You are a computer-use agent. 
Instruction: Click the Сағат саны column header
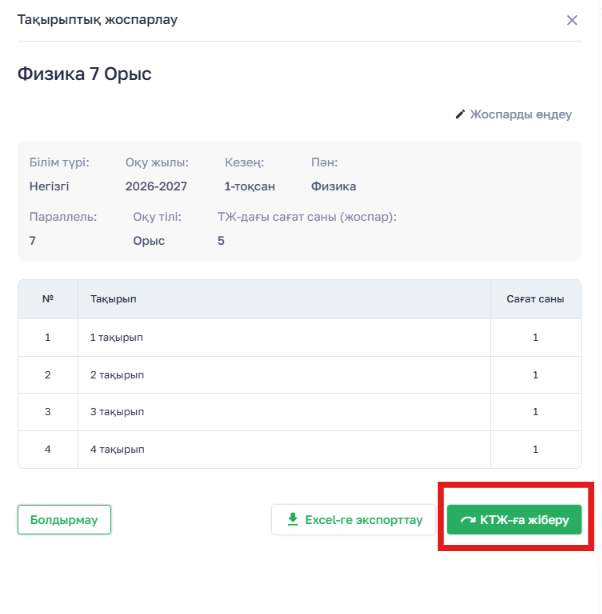click(535, 299)
